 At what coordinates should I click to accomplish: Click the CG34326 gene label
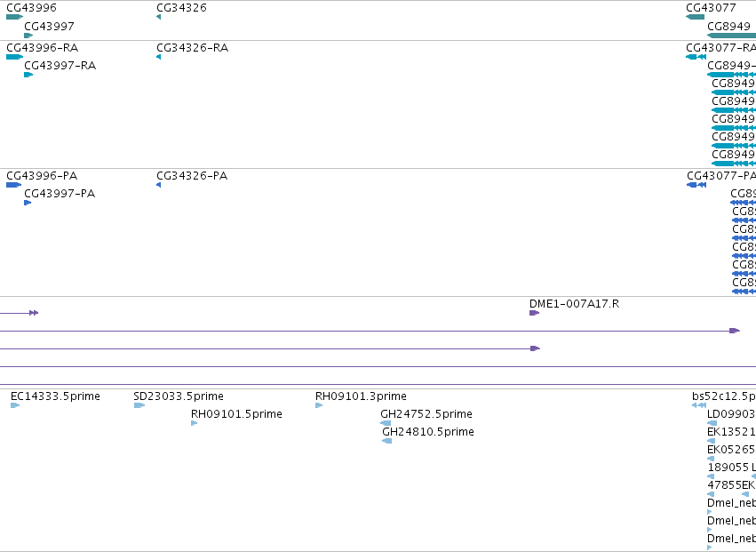181,8
